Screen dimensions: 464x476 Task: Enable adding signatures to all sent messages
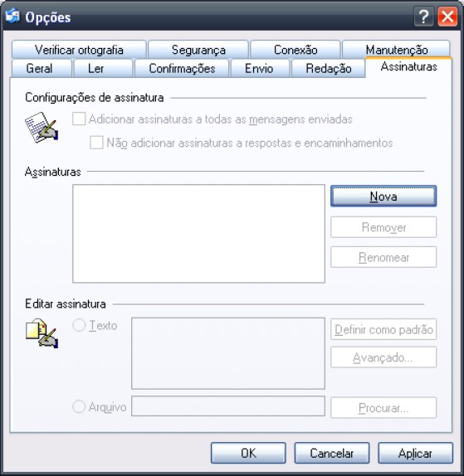click(79, 119)
